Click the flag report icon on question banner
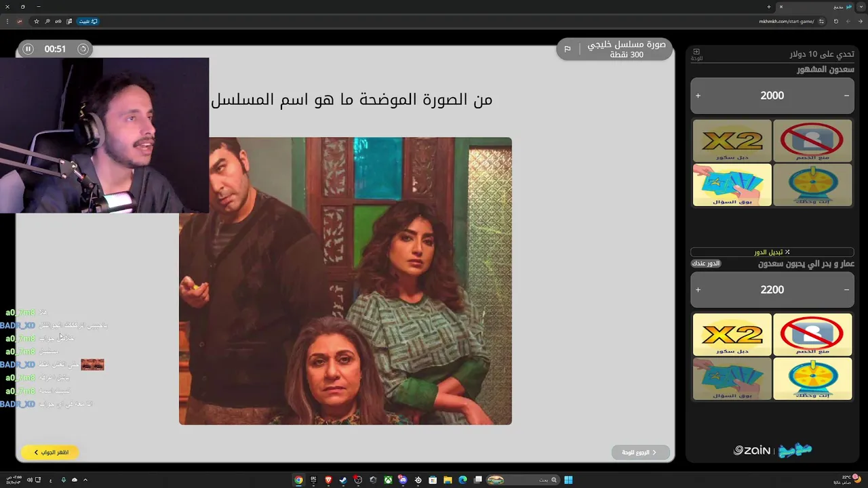The width and height of the screenshot is (868, 488). pos(568,49)
